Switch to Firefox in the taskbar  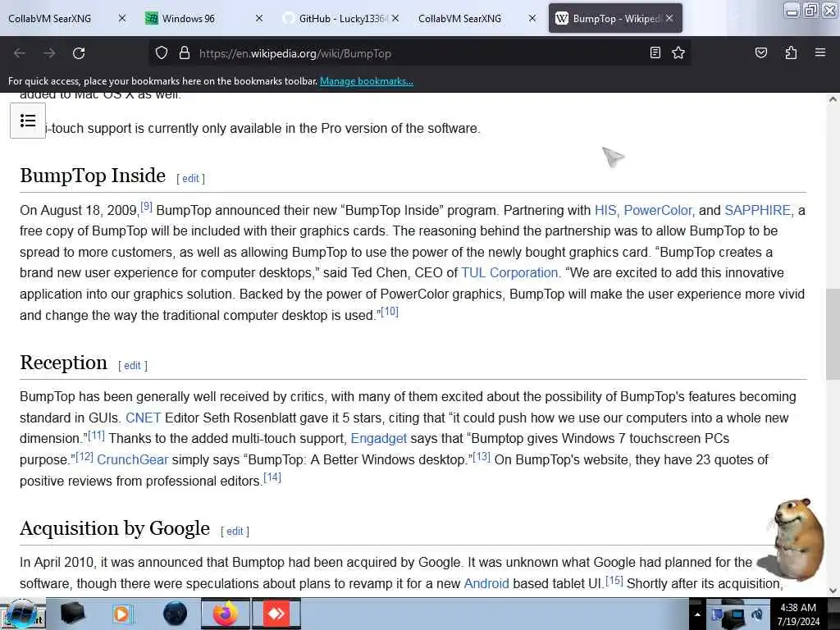[x=226, y=614]
